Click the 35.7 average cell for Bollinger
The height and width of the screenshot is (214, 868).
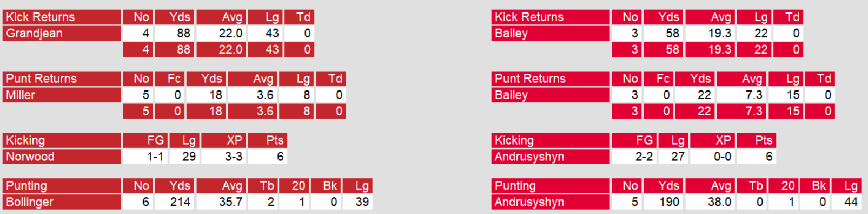tap(221, 202)
